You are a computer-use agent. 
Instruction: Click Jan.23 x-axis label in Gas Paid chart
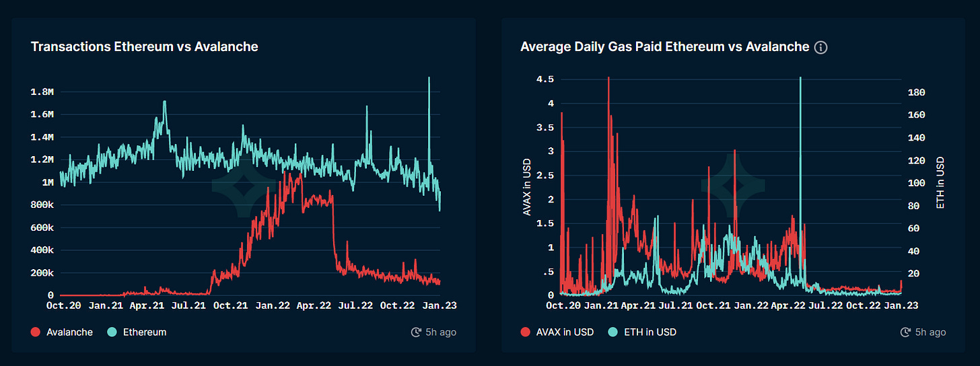[901, 305]
